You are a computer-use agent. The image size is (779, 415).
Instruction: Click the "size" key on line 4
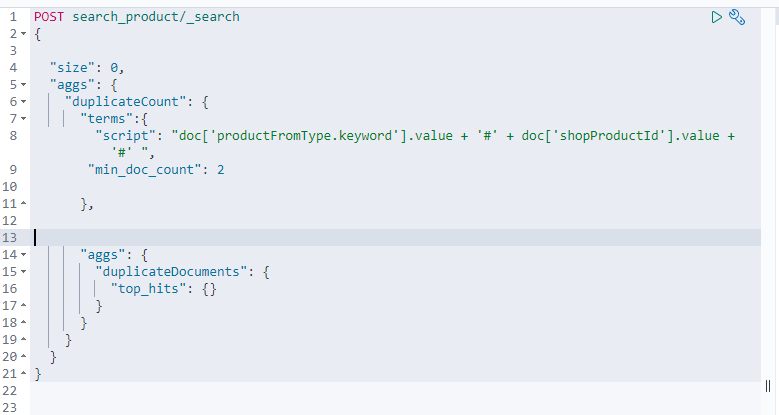point(72,68)
